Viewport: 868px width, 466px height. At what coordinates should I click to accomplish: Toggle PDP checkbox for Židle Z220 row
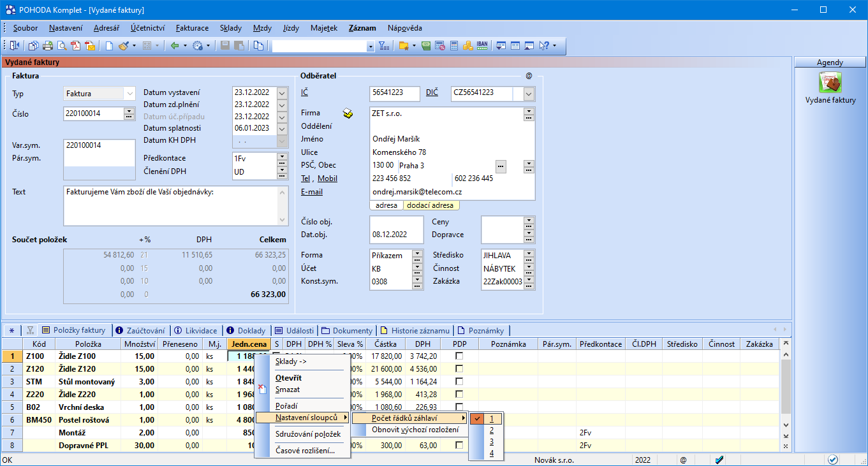click(459, 395)
